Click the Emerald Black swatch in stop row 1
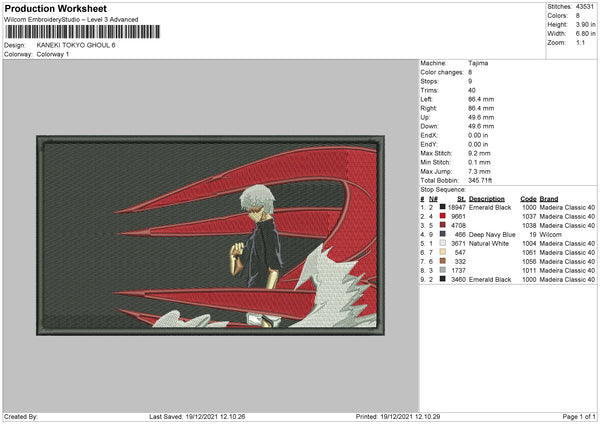 click(x=442, y=207)
